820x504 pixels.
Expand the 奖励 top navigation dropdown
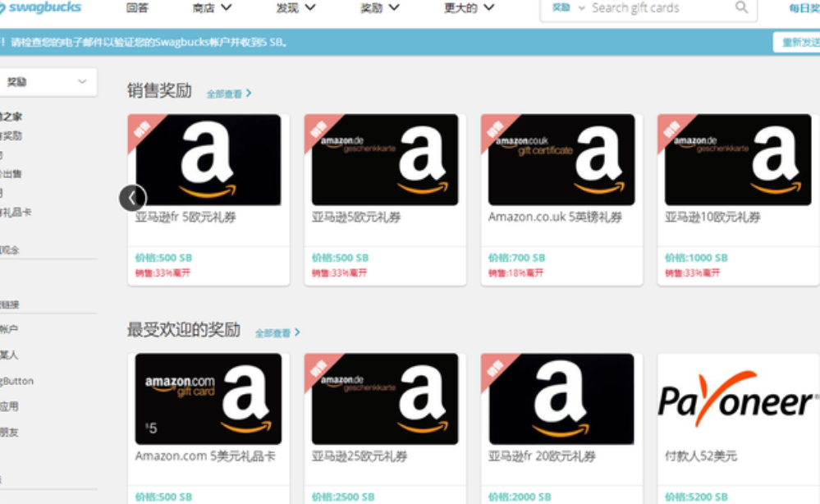[x=380, y=8]
